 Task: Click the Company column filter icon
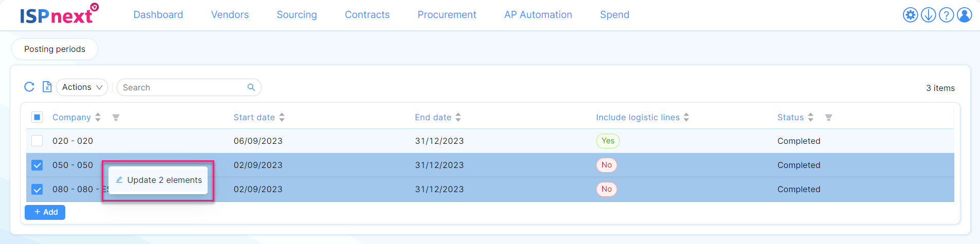pyautogui.click(x=116, y=118)
